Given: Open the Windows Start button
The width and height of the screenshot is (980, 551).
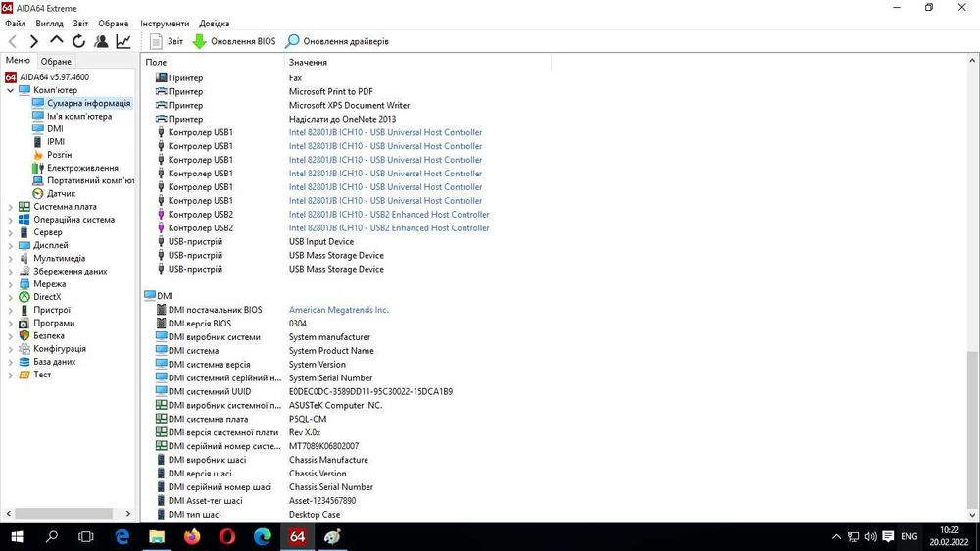Looking at the screenshot, I should [x=17, y=536].
